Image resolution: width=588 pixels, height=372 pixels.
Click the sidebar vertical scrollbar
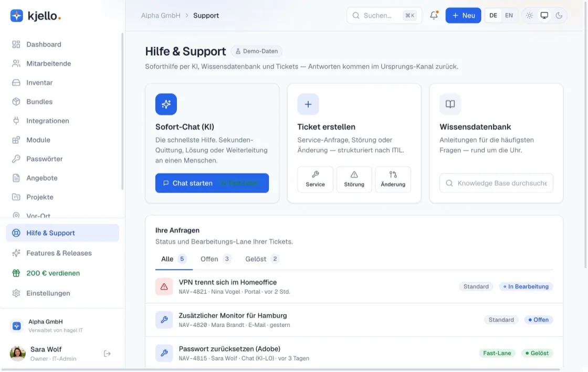[122, 112]
